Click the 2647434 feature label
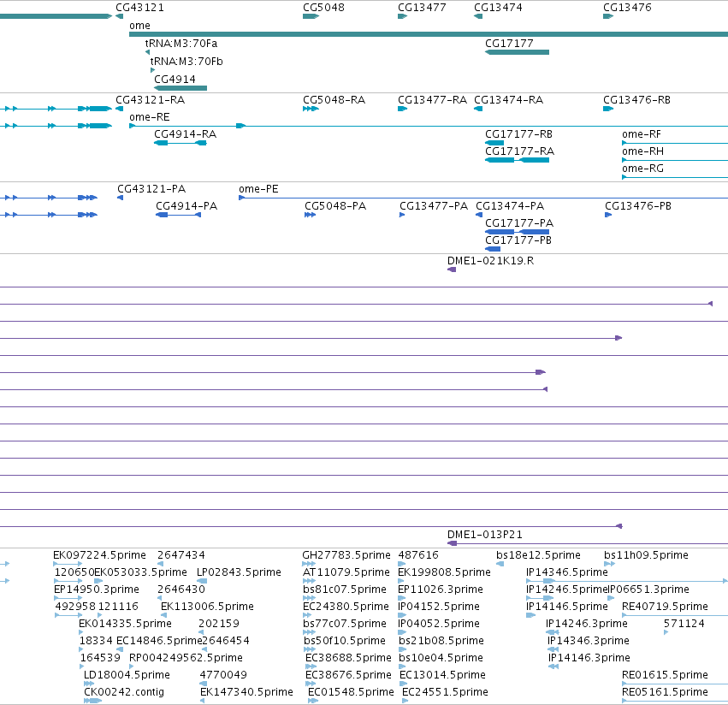 181,555
